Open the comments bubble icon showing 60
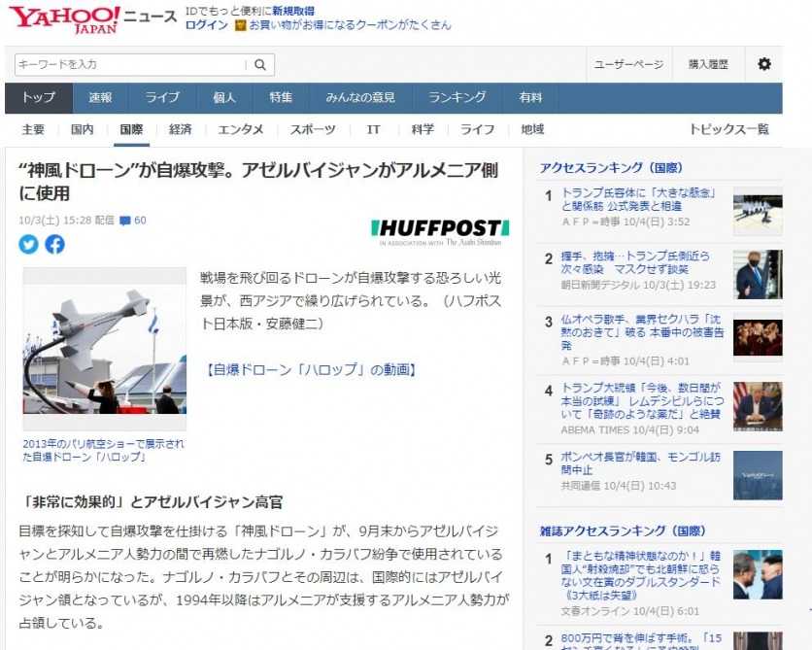Image resolution: width=812 pixels, height=650 pixels. 124,221
